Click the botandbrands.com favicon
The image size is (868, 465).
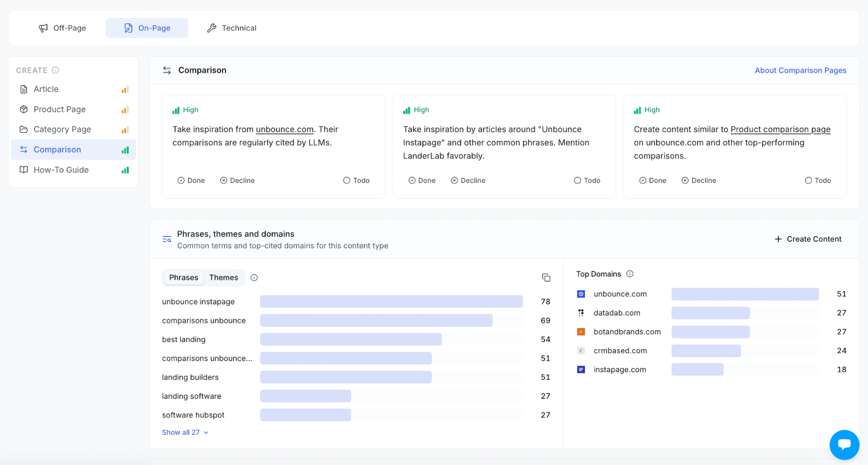click(x=581, y=332)
